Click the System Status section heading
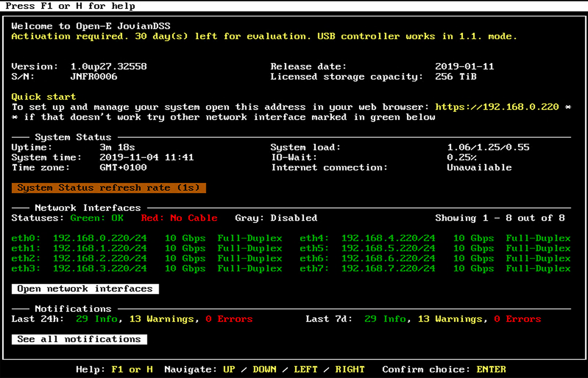The width and height of the screenshot is (588, 378). (73, 137)
